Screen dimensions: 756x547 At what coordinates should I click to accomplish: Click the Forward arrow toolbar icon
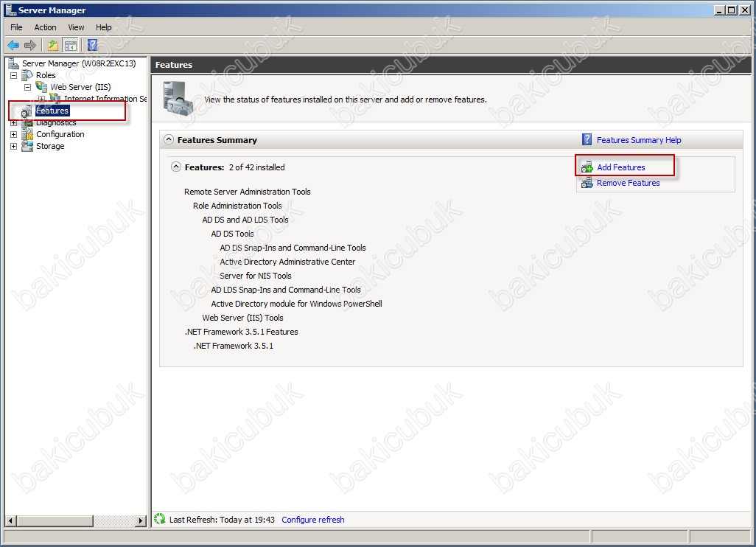[x=30, y=46]
